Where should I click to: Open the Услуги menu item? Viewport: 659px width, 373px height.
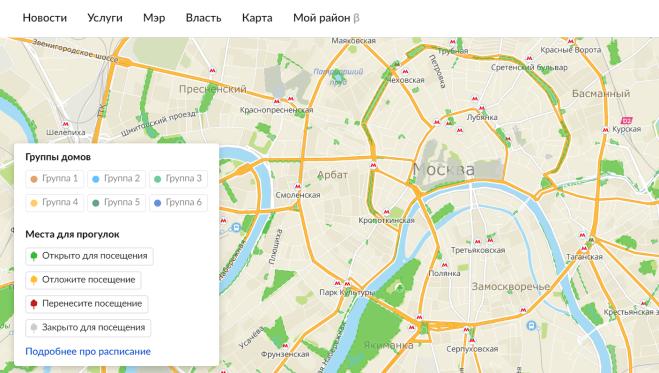105,18
